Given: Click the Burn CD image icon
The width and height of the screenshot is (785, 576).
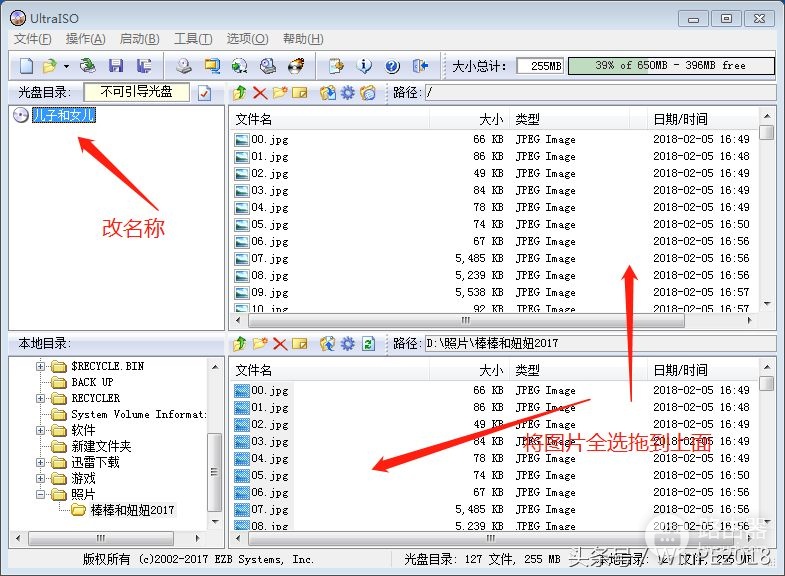Looking at the screenshot, I should 296,66.
